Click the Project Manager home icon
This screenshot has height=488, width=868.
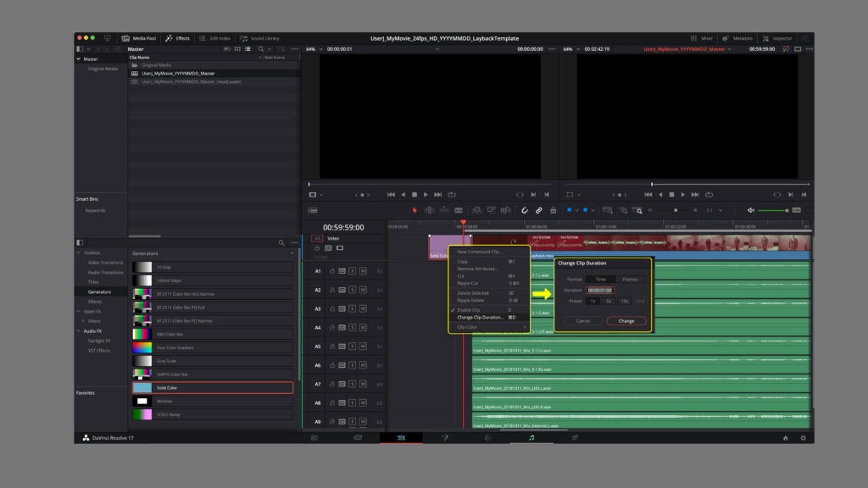[x=785, y=438]
